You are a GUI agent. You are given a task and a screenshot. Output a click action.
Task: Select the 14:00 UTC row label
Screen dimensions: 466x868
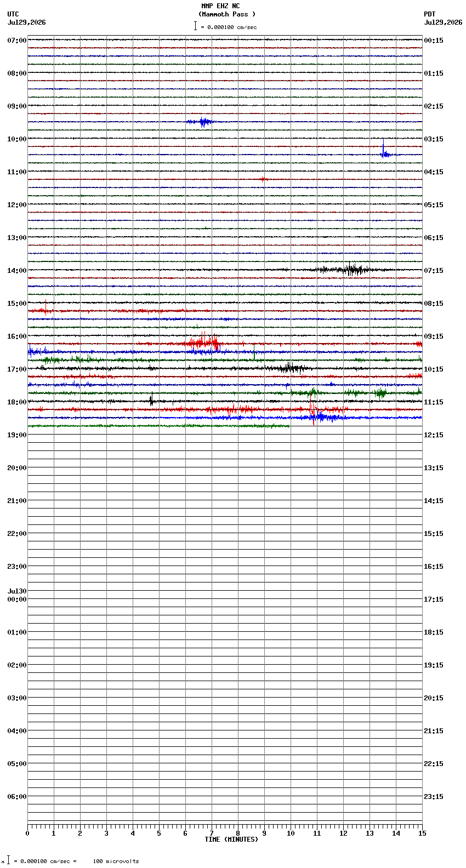pos(17,271)
